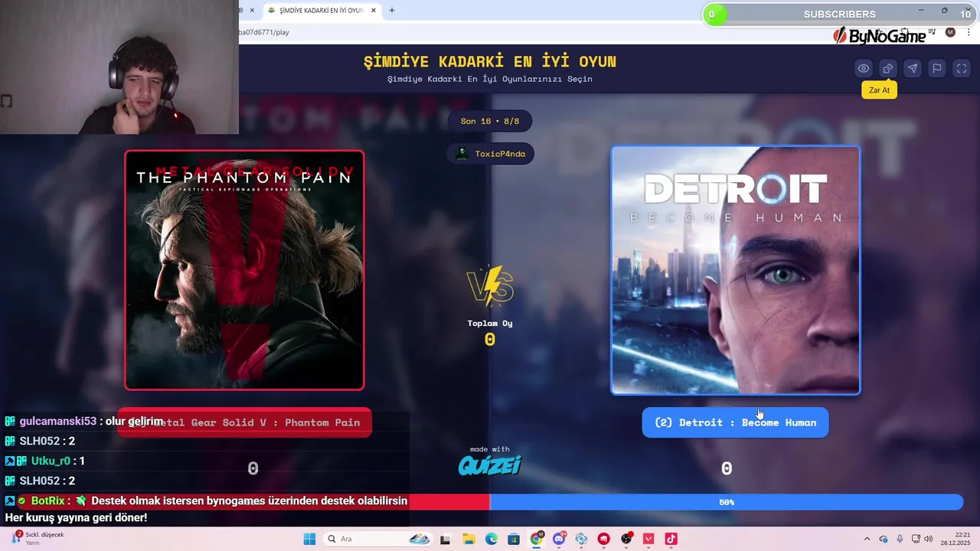Click the Son 16 • 8/8 round indicator
Screen dimensions: 980x551
(490, 121)
